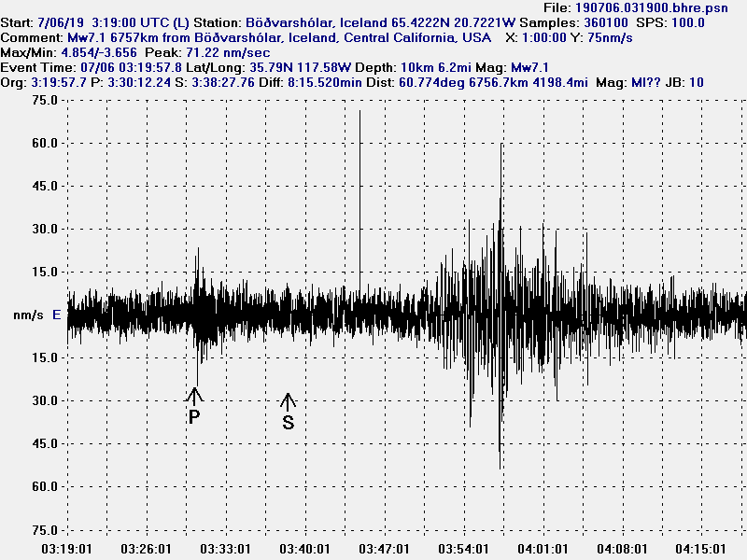
Task: Click samples value 360100
Action: (605, 22)
